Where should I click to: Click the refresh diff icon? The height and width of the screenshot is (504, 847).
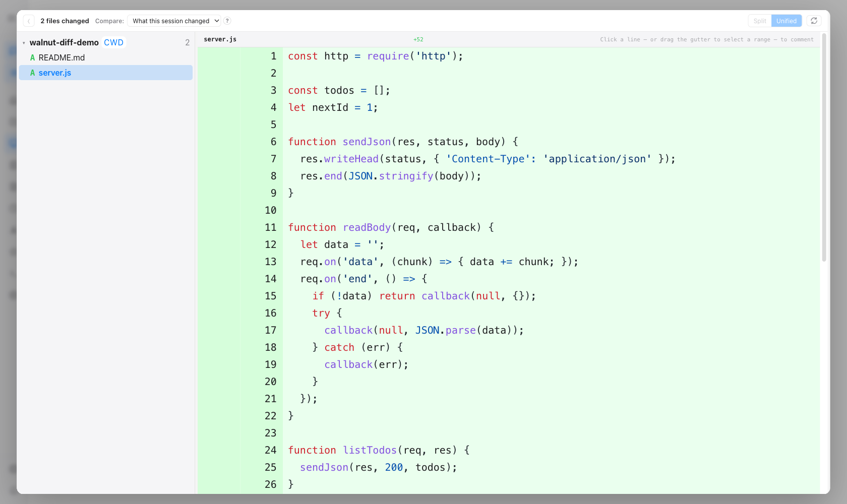(x=814, y=21)
